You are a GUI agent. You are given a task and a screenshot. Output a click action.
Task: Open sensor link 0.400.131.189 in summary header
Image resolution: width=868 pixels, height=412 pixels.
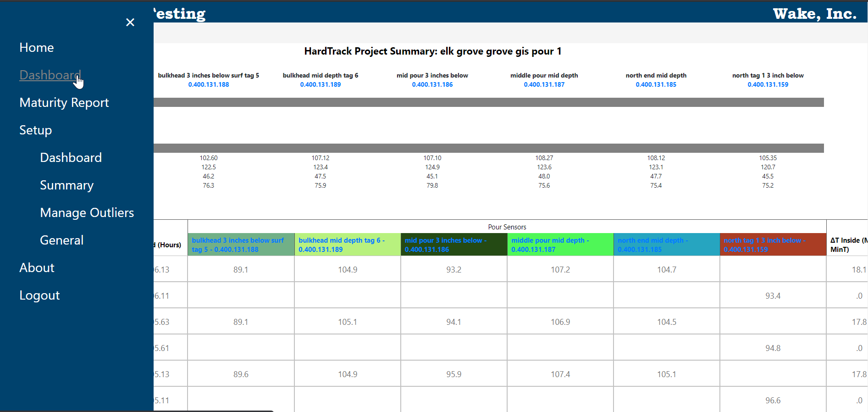pyautogui.click(x=321, y=84)
